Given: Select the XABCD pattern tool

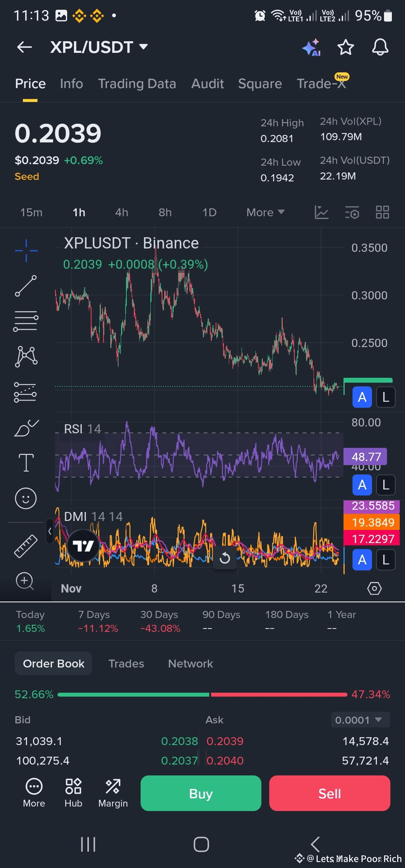Looking at the screenshot, I should pyautogui.click(x=26, y=356).
